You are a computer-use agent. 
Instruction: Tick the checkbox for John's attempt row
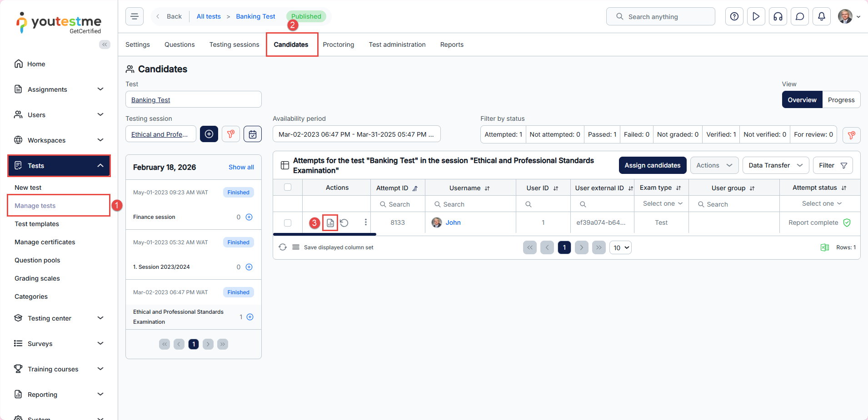pyautogui.click(x=288, y=223)
